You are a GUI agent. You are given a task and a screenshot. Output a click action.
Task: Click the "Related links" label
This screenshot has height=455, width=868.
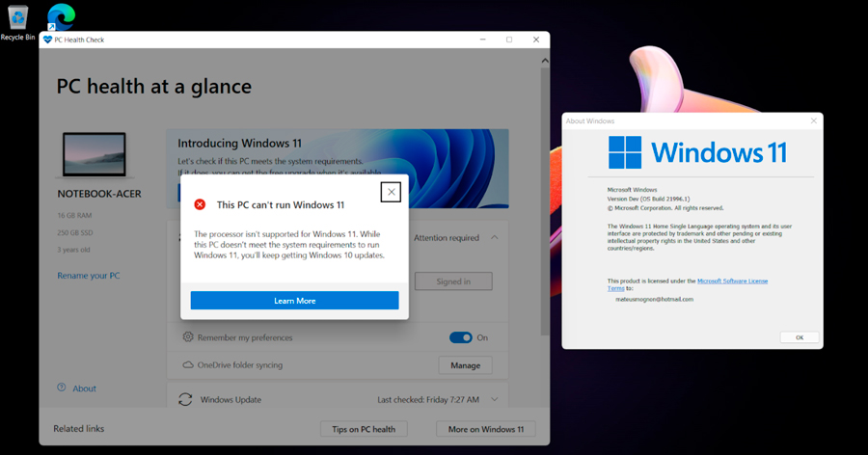coord(79,428)
